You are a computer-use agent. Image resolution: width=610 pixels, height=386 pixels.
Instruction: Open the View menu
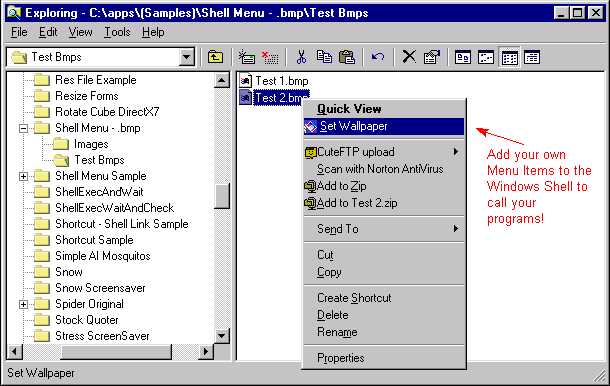tap(81, 32)
